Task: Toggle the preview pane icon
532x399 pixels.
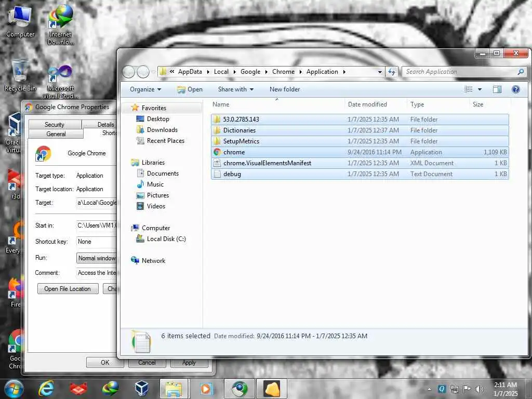Action: (497, 89)
